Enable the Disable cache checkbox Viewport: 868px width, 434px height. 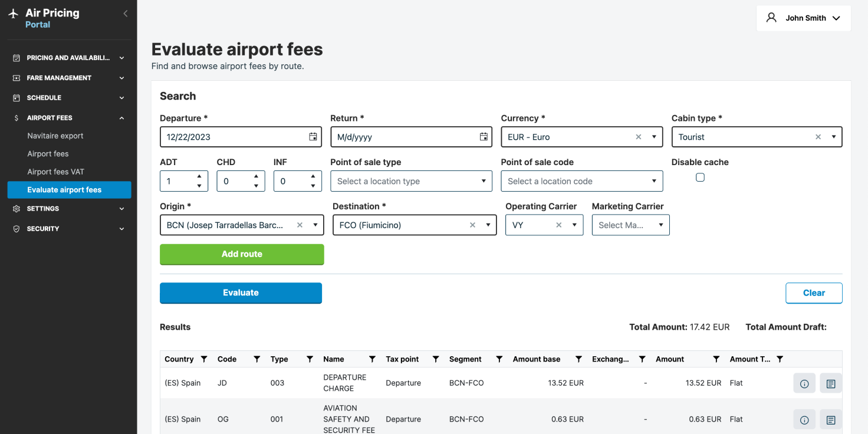pos(700,177)
